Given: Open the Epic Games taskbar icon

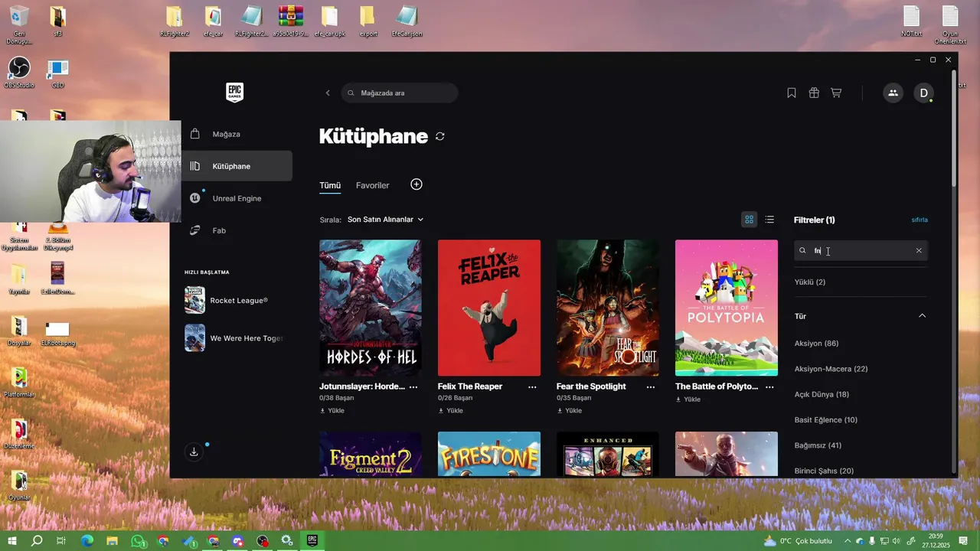Looking at the screenshot, I should pos(312,541).
